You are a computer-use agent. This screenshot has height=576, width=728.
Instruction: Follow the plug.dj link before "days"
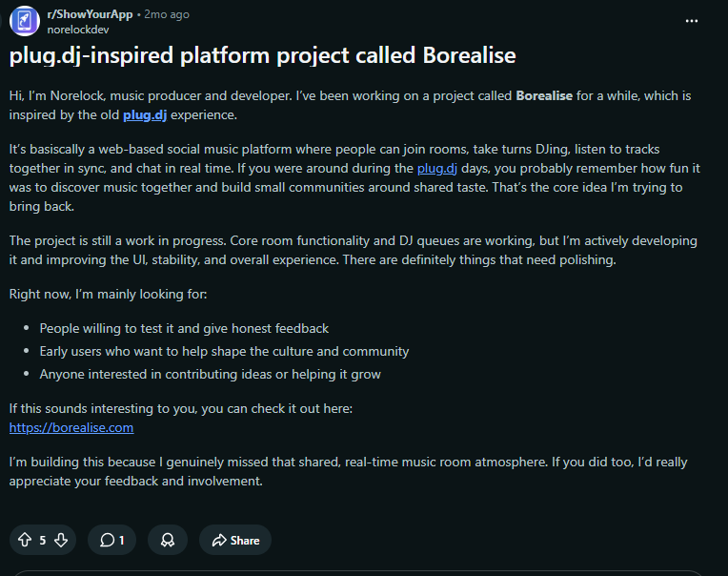[x=436, y=168]
